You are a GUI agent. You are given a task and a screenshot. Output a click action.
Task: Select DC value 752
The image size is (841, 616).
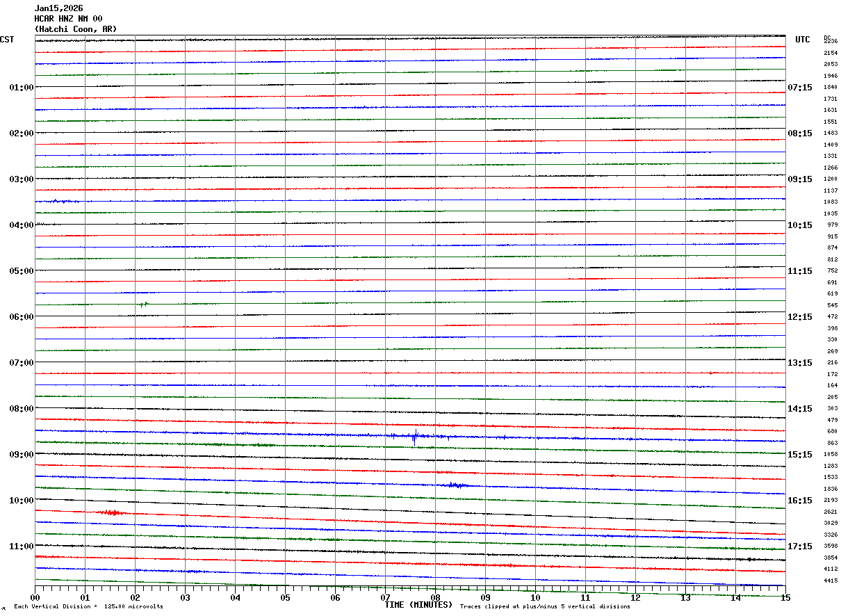(x=833, y=271)
